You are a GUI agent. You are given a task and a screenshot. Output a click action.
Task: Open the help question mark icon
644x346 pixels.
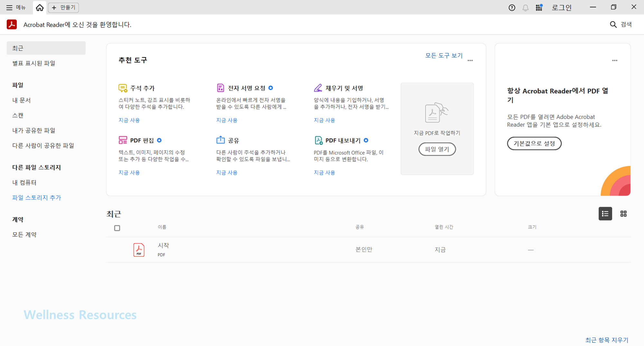point(512,8)
